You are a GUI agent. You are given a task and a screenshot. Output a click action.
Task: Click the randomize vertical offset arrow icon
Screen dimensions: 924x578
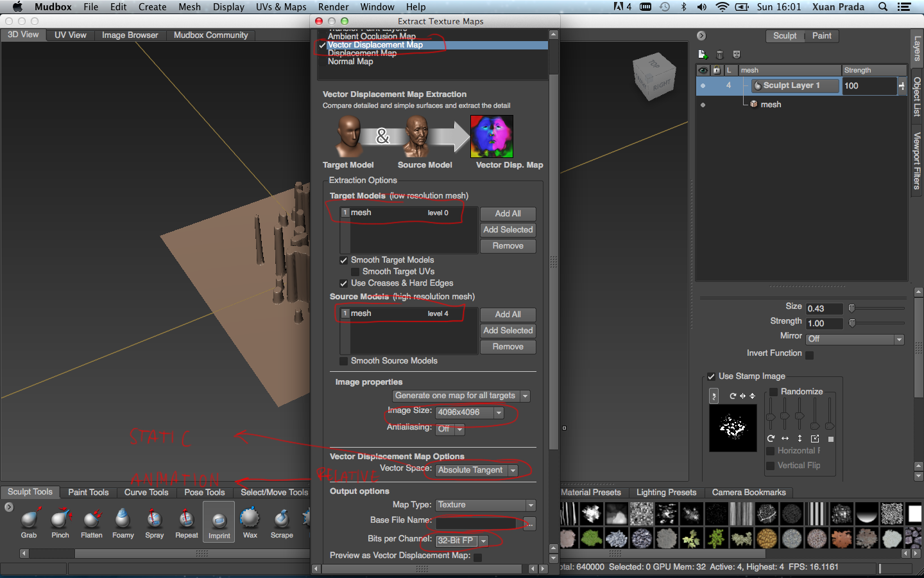click(x=800, y=439)
